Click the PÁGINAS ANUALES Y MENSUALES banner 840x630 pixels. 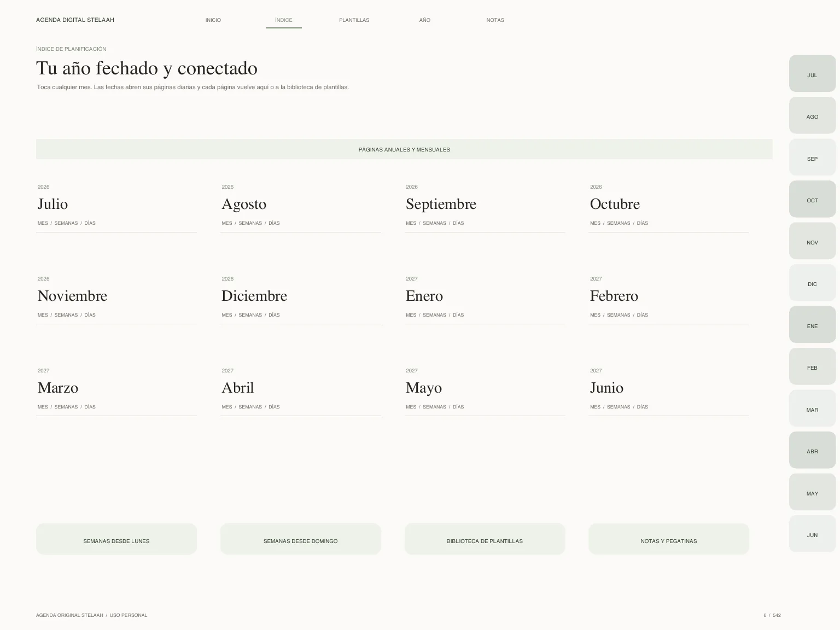pyautogui.click(x=404, y=149)
